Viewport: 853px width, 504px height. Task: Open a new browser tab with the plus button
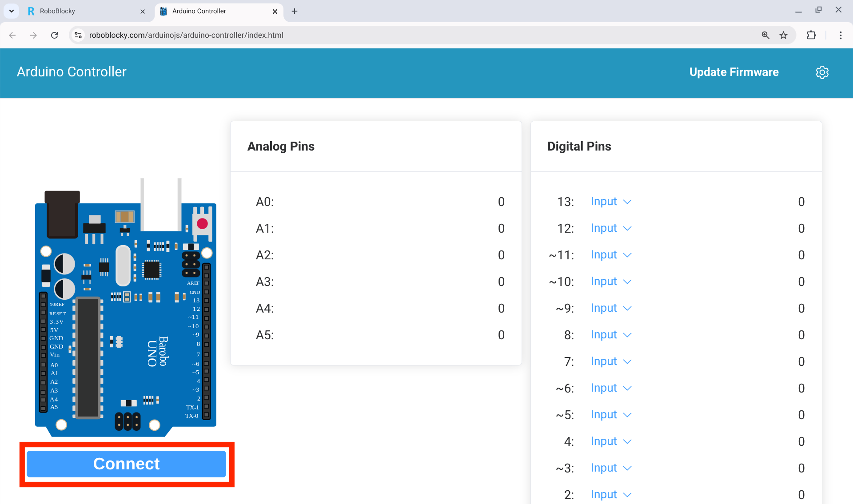point(294,11)
